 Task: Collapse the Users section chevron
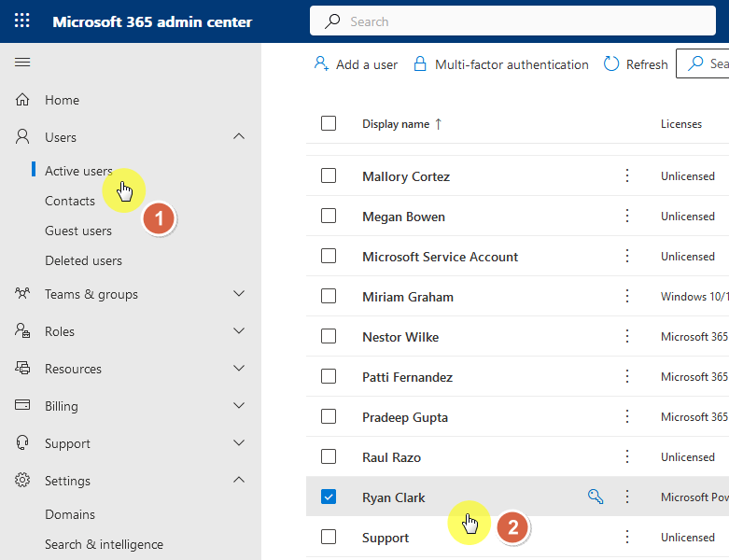click(239, 136)
